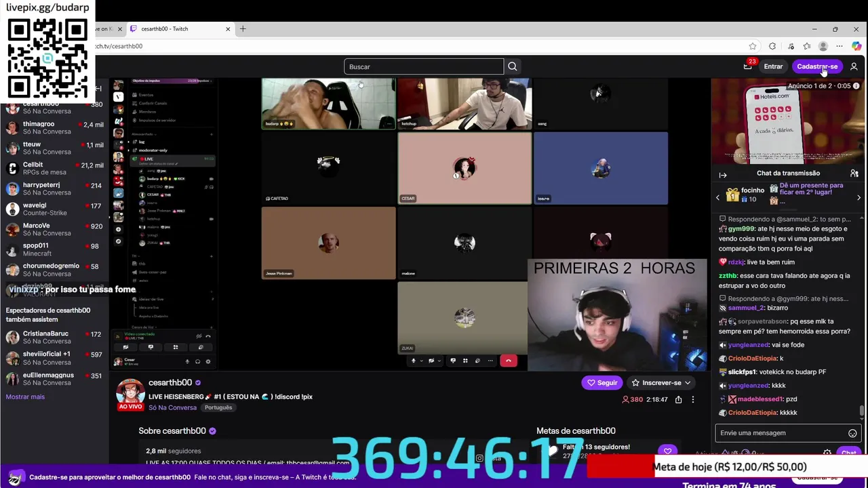Close the cesarthb00 Twitch tab
This screenshot has height=488, width=868.
[228, 28]
